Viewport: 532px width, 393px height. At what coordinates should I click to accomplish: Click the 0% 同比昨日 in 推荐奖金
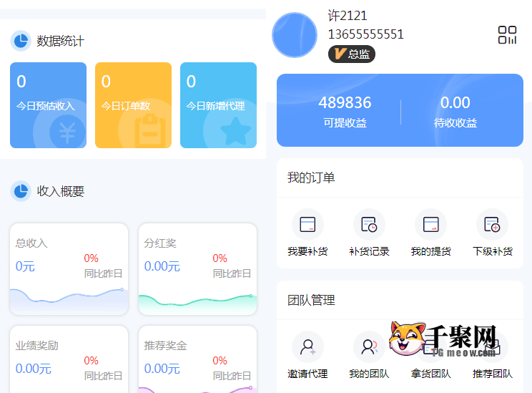[x=232, y=368]
